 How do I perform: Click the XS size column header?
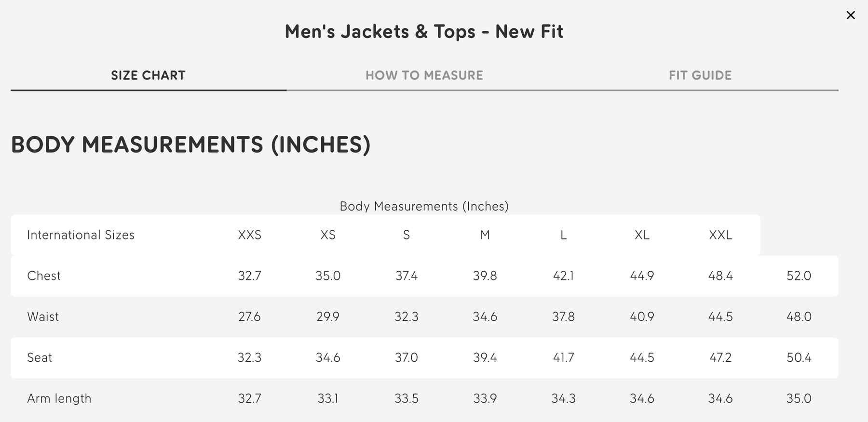328,235
